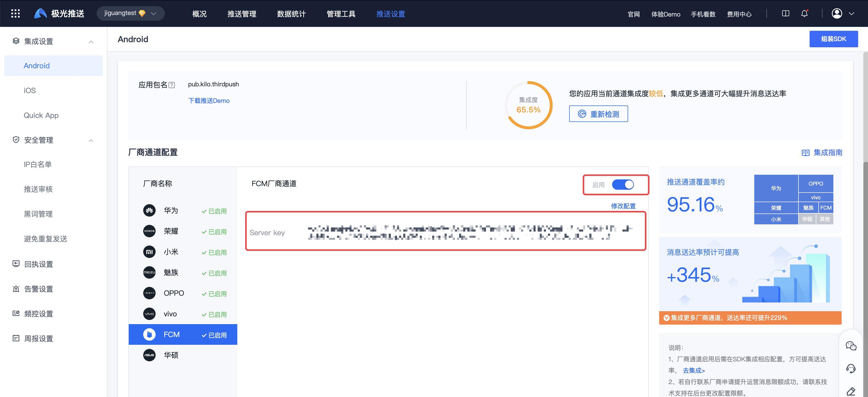Open the notifications bell icon

click(x=804, y=13)
